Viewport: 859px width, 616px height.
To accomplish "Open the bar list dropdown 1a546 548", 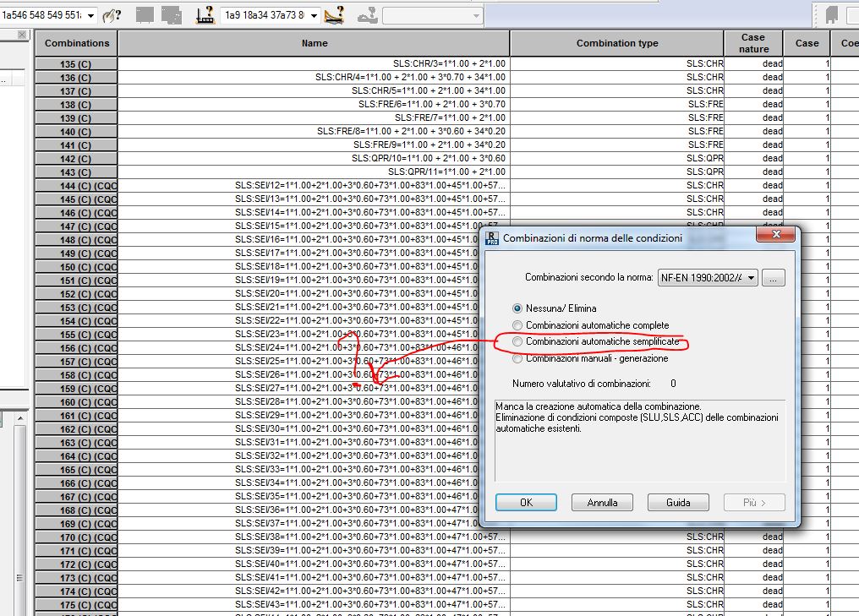I will tap(91, 15).
